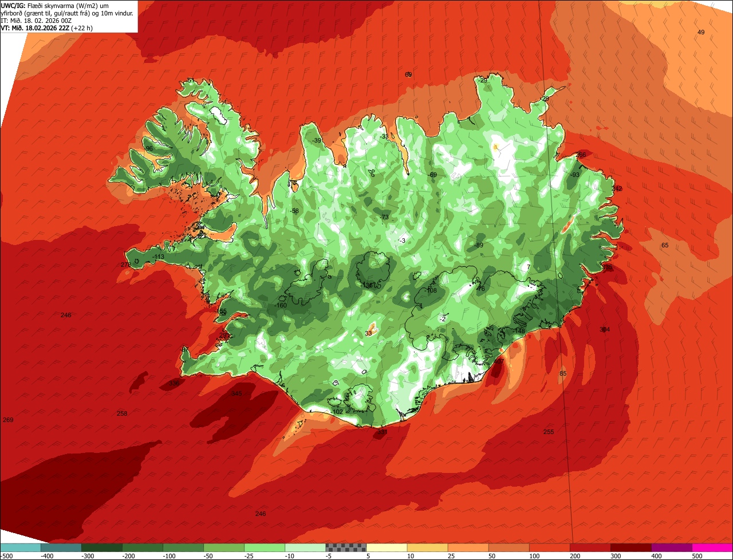Select the bright pink legend swatch above 500
This screenshot has width=733, height=560.
[x=712, y=547]
